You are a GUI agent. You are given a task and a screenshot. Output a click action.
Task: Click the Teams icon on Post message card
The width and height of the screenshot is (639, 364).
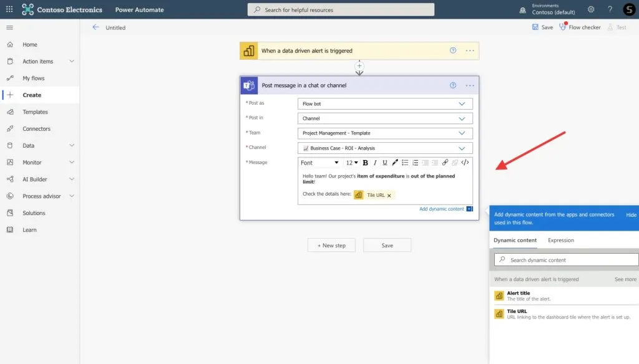pos(248,85)
